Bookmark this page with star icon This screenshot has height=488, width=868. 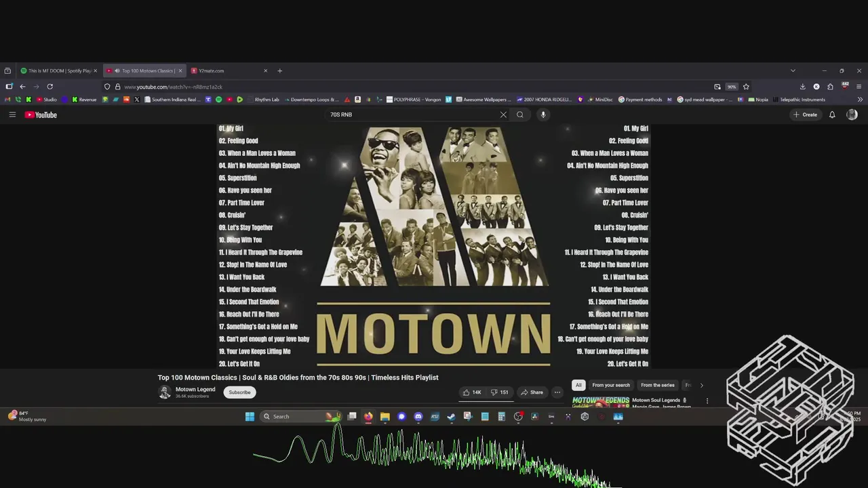click(746, 87)
